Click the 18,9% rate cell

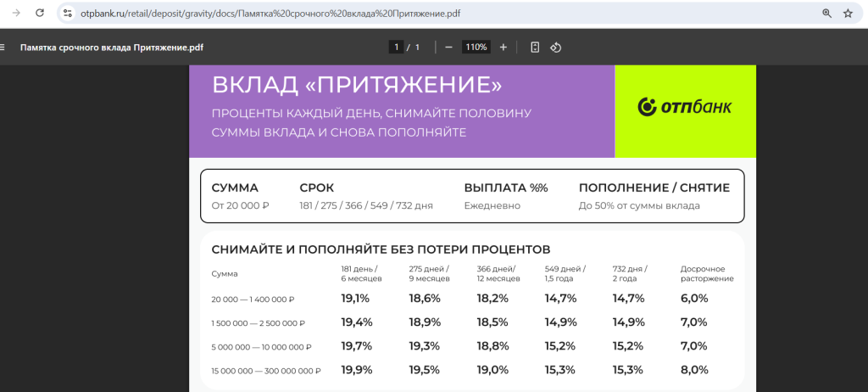coord(425,322)
